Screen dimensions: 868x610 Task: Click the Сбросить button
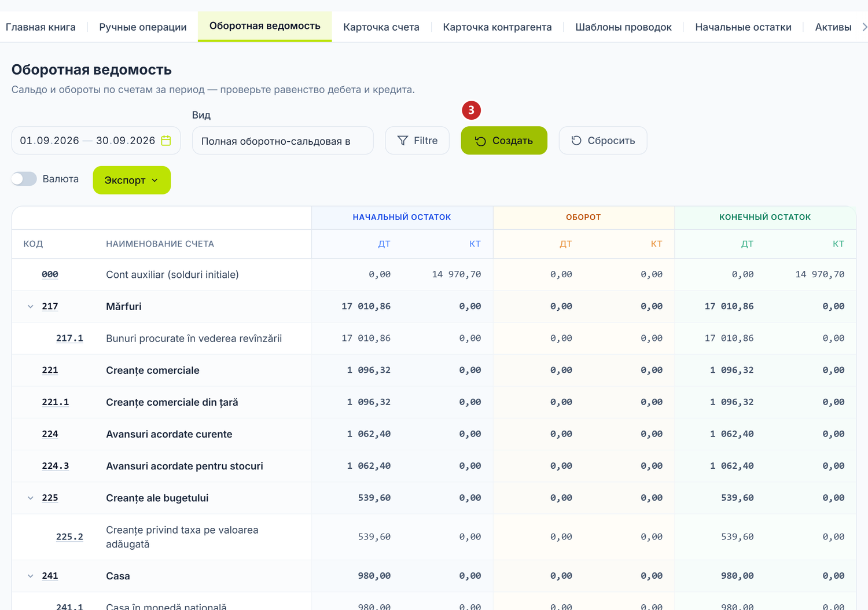click(603, 141)
